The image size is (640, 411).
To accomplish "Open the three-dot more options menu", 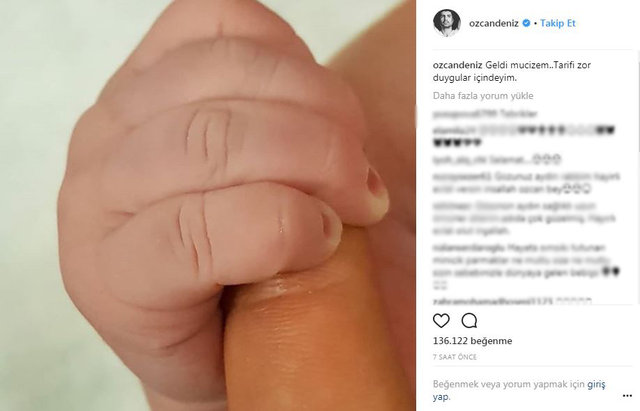I will (x=627, y=395).
